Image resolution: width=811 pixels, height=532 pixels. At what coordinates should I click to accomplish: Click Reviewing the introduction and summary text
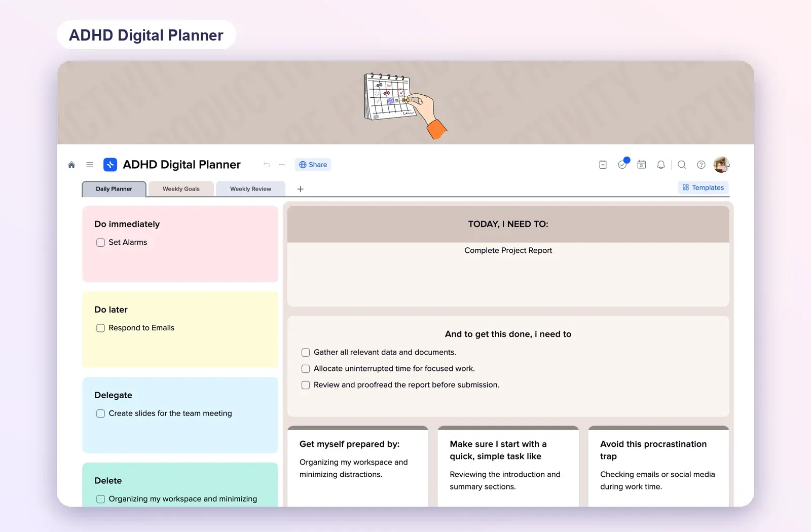pyautogui.click(x=505, y=480)
